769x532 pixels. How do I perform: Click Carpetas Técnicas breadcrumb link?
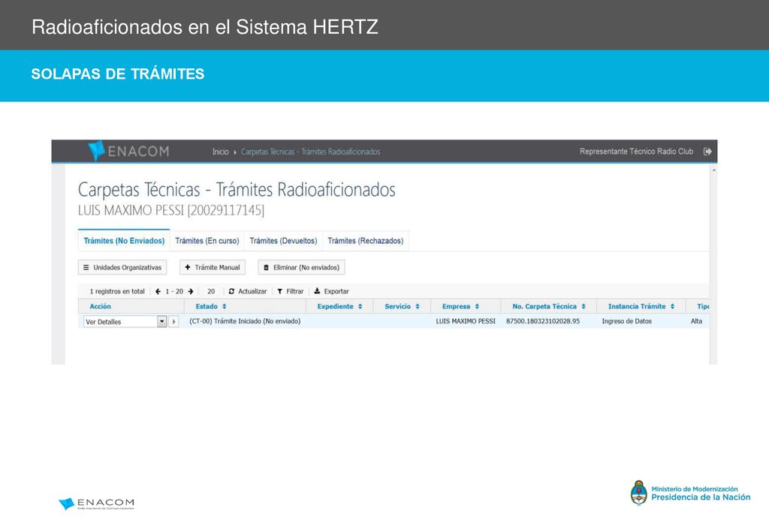[310, 152]
